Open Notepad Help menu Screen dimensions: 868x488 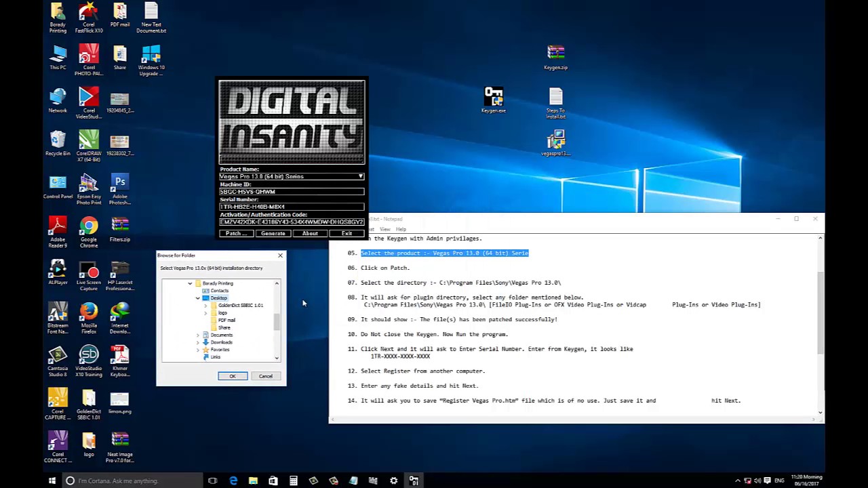click(x=401, y=229)
